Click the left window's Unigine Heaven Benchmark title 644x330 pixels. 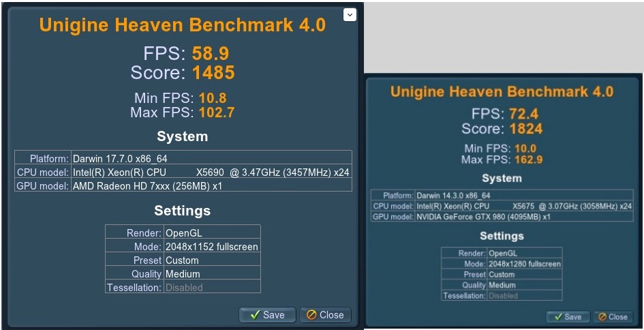tap(183, 25)
